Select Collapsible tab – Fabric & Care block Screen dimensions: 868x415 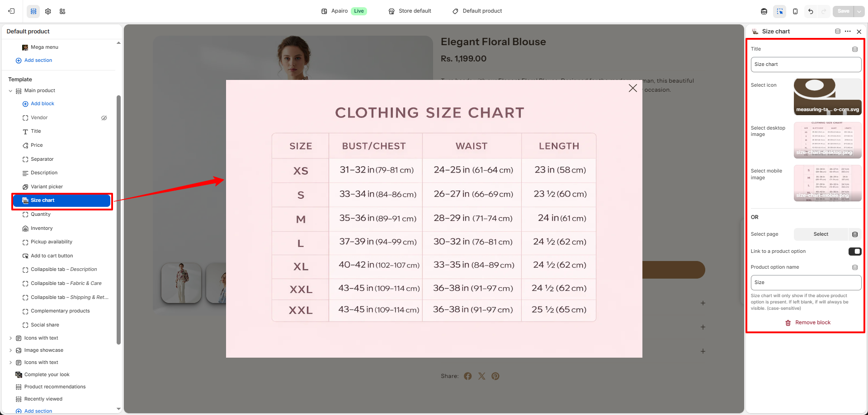click(66, 284)
